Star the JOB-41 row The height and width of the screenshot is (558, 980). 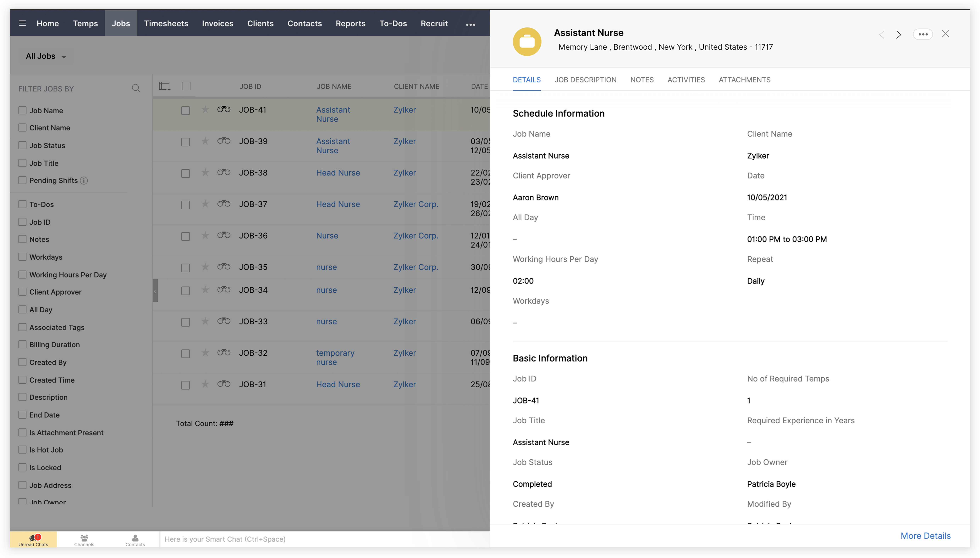[205, 110]
